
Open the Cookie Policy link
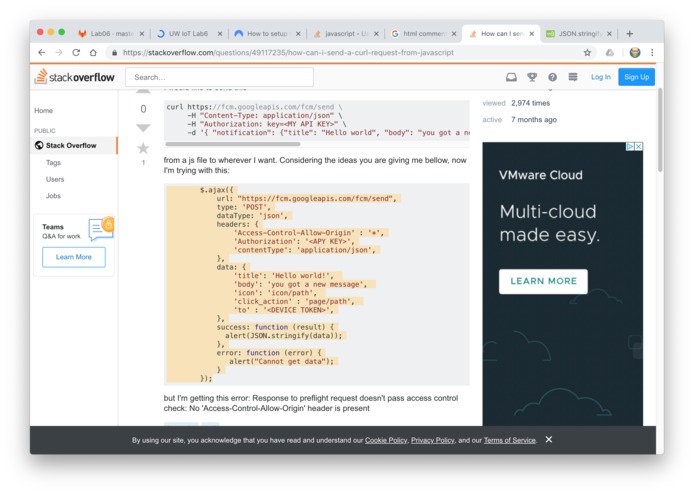tap(386, 440)
